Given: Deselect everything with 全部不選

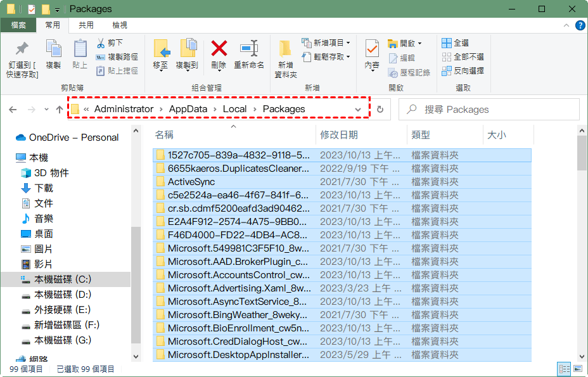Looking at the screenshot, I should pyautogui.click(x=463, y=56).
